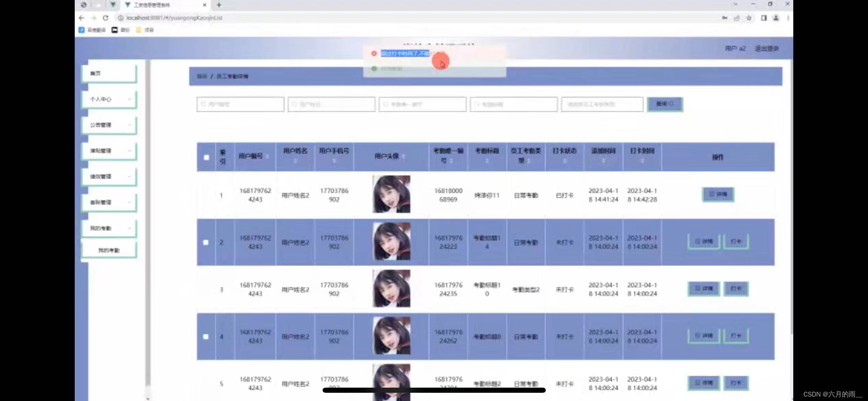Open the new tab plus button
The width and height of the screenshot is (868, 401).
click(x=219, y=5)
